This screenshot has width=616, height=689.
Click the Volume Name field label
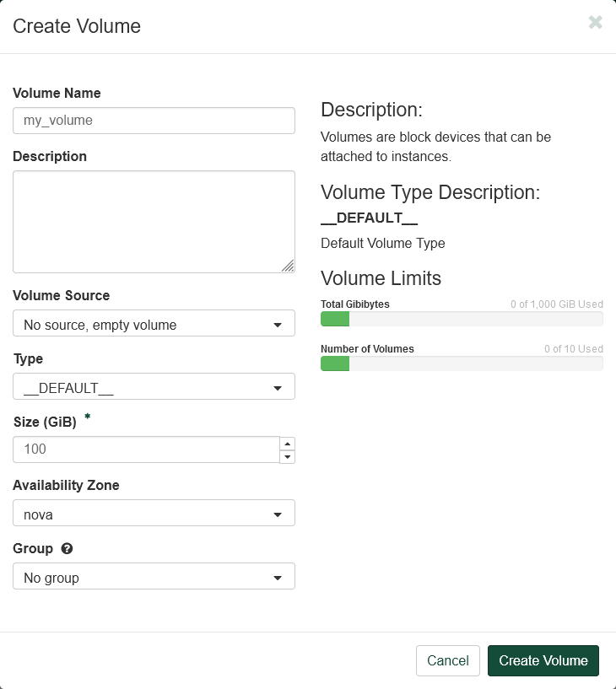click(x=57, y=93)
